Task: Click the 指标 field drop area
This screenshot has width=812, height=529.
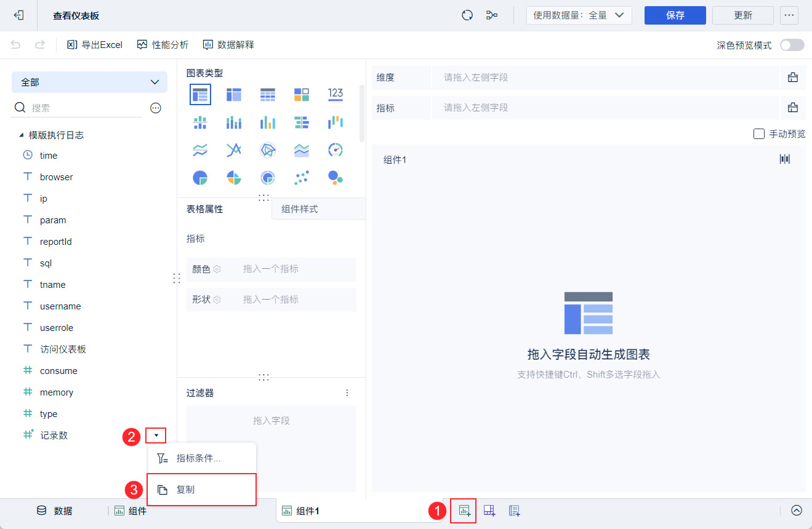Action: tap(606, 108)
